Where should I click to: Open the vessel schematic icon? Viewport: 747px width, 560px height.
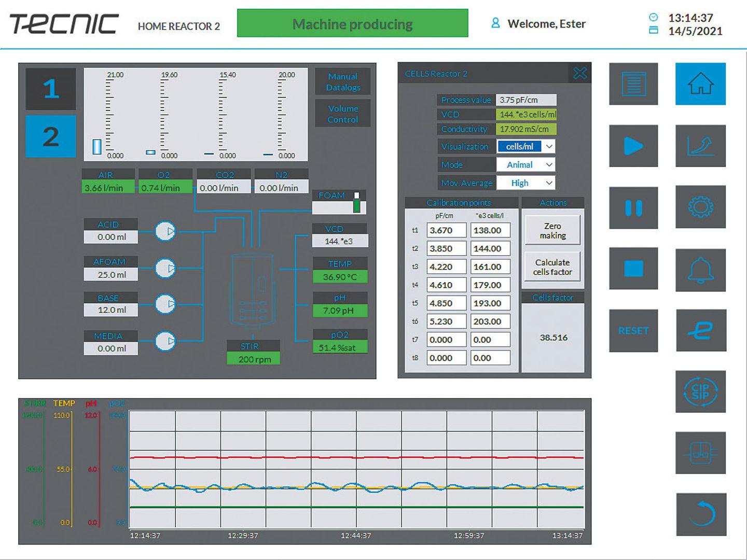(700, 453)
